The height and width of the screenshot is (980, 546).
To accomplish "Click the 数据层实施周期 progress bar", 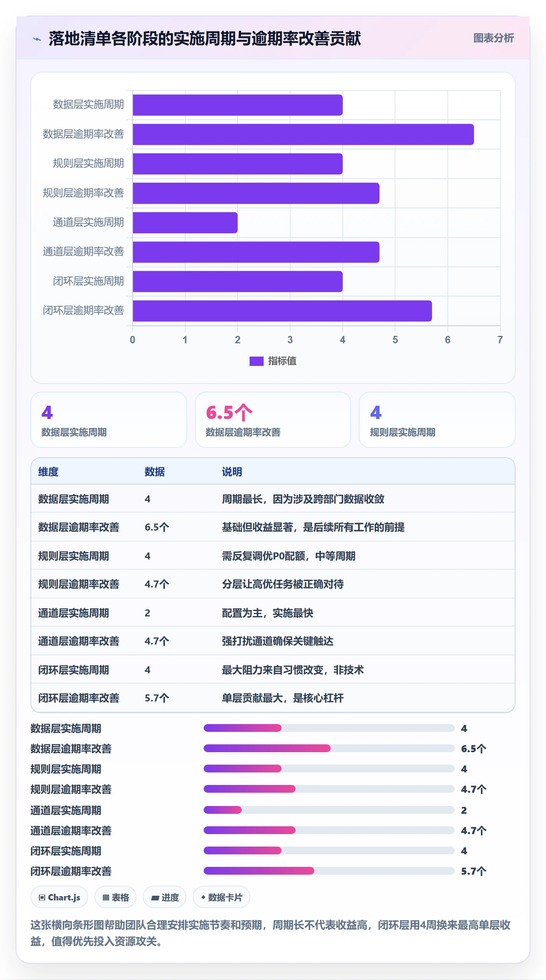I will [329, 728].
